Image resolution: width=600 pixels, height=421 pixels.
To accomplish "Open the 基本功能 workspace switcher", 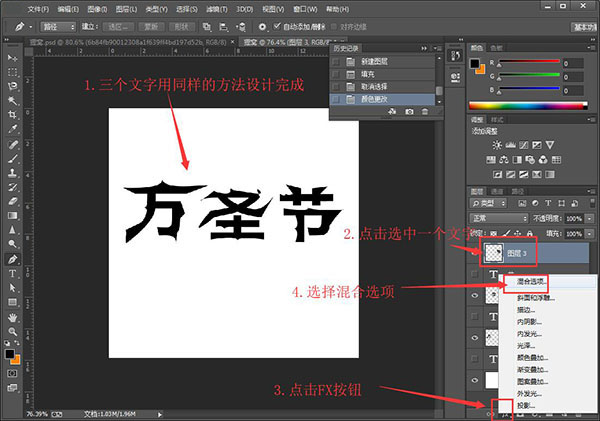I will [x=584, y=27].
